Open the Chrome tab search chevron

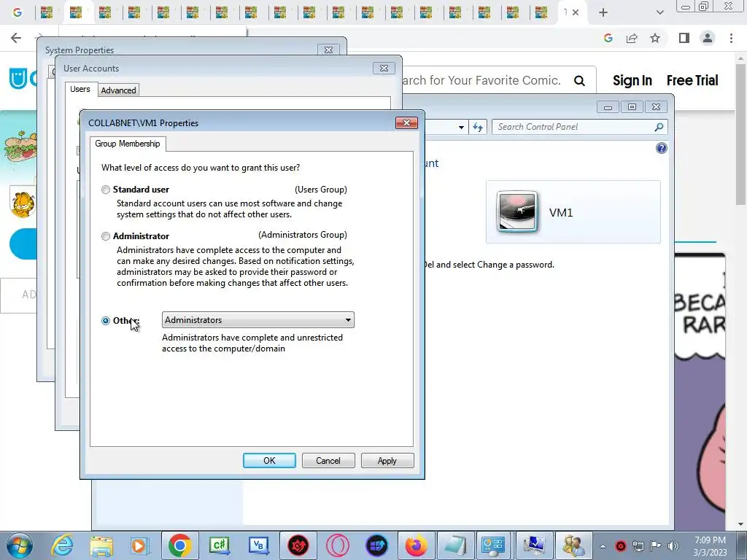pyautogui.click(x=659, y=12)
